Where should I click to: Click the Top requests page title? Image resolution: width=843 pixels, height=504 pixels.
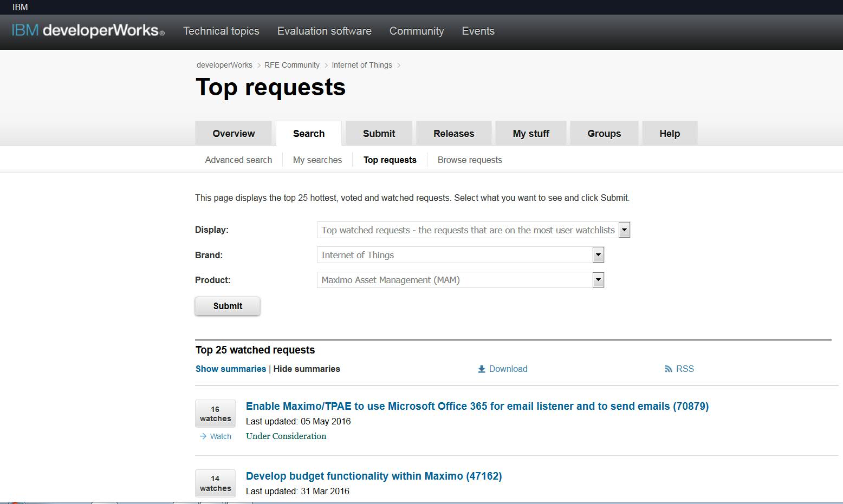tap(271, 87)
